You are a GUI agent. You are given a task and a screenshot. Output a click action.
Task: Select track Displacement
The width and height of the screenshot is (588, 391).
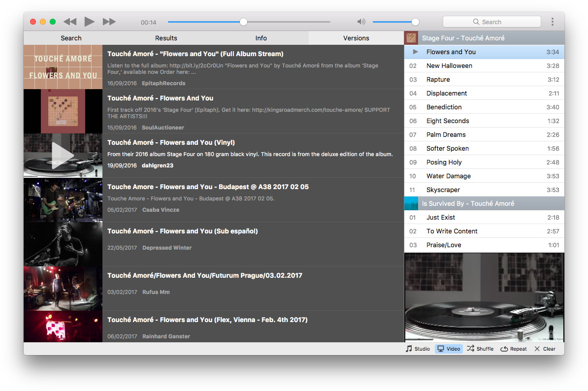(484, 94)
